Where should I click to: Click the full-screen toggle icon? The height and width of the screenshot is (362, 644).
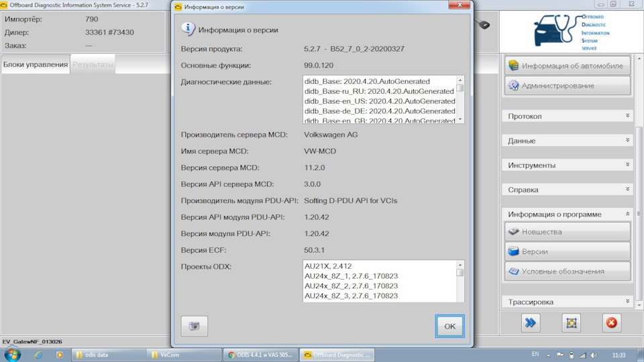(572, 323)
